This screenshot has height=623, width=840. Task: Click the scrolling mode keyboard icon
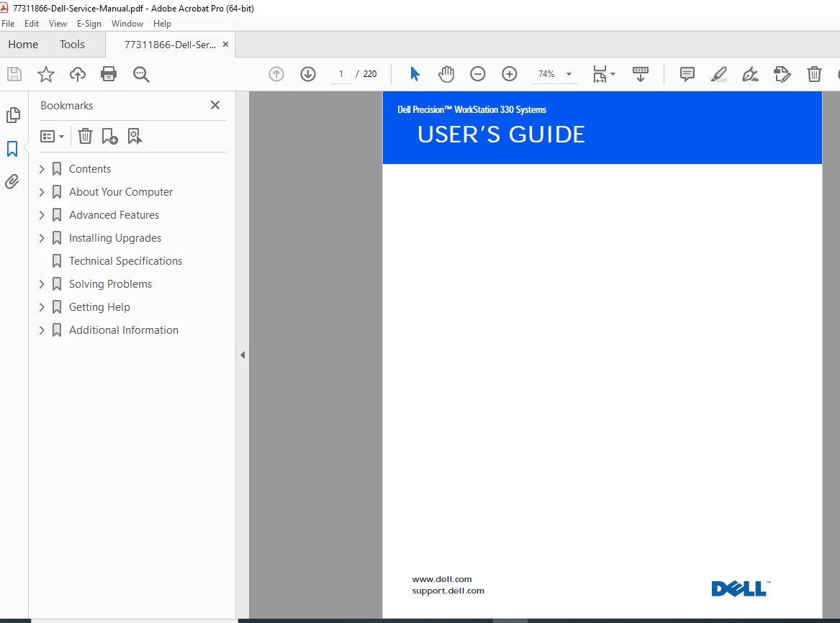641,74
